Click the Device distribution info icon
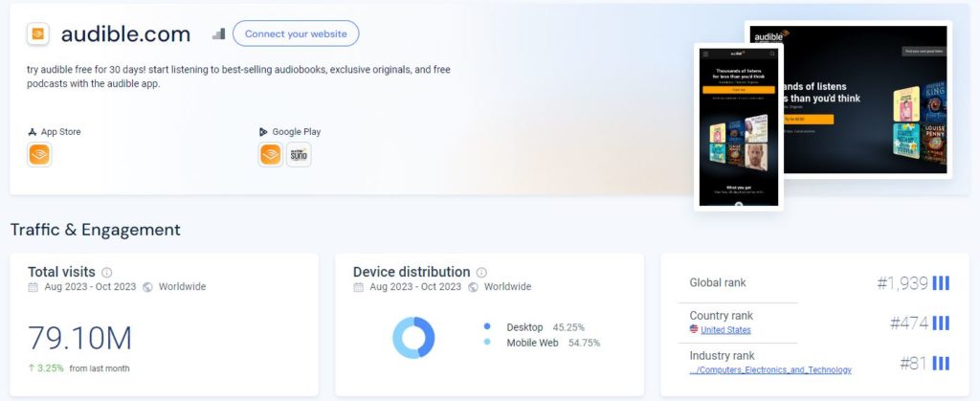This screenshot has height=401, width=980. 481,273
